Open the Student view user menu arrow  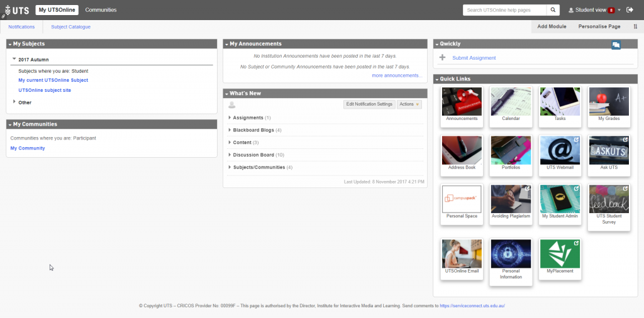pos(619,10)
